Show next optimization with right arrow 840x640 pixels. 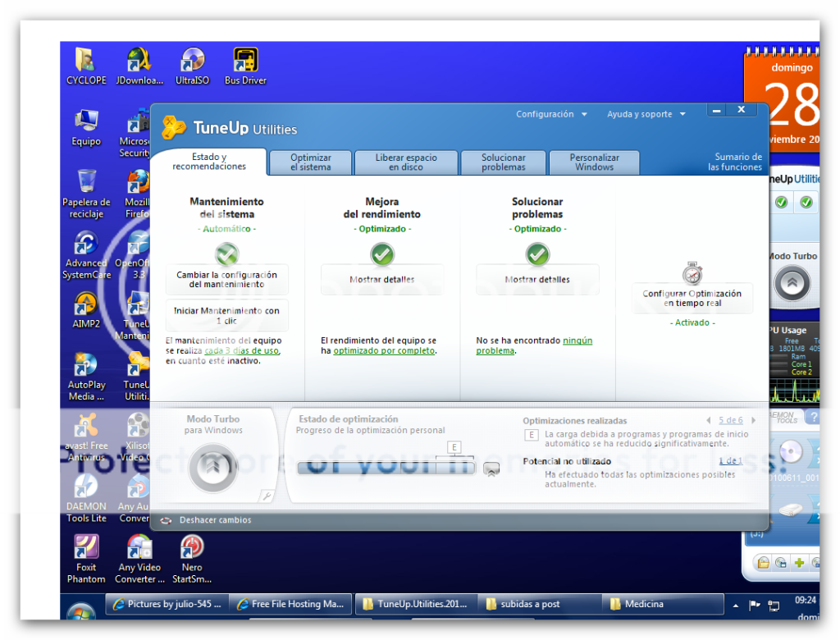point(753,420)
